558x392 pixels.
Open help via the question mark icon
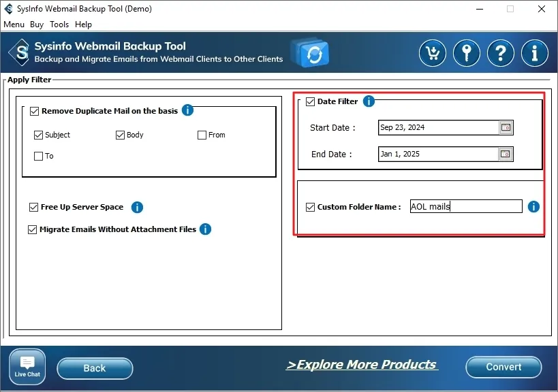pos(501,53)
